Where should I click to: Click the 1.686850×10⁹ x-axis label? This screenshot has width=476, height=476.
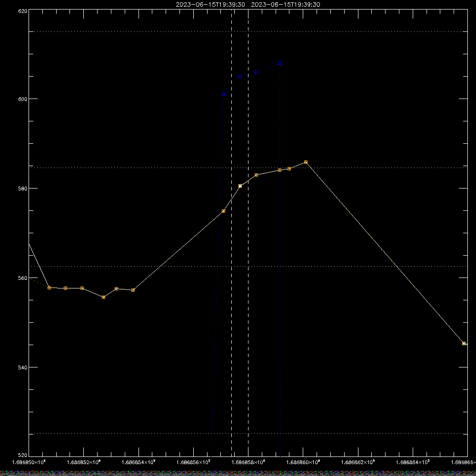pyautogui.click(x=29, y=462)
